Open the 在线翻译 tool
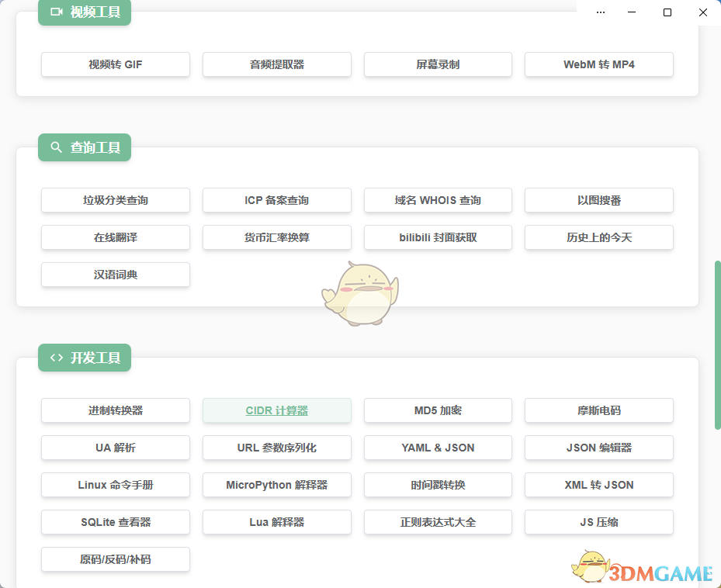 [x=115, y=237]
